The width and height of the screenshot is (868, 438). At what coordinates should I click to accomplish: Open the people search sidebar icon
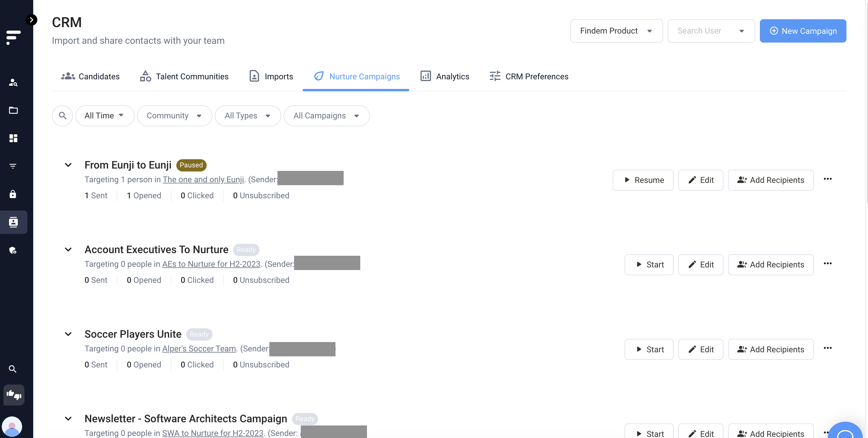click(x=13, y=82)
